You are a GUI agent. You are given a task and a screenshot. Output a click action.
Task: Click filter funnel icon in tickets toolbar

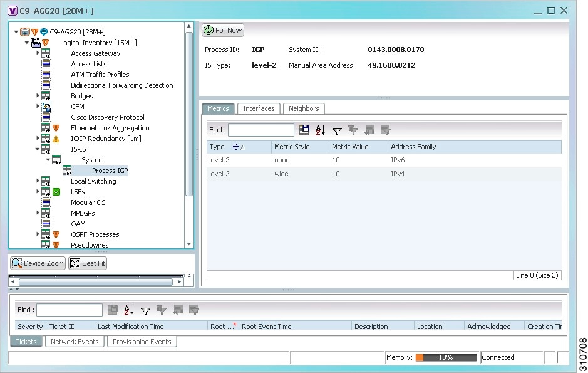click(x=145, y=310)
